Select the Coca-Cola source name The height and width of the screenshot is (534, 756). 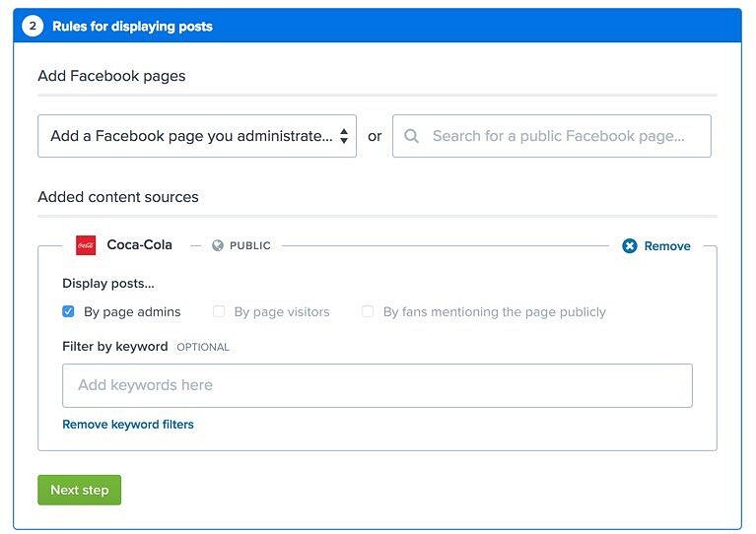pyautogui.click(x=139, y=244)
